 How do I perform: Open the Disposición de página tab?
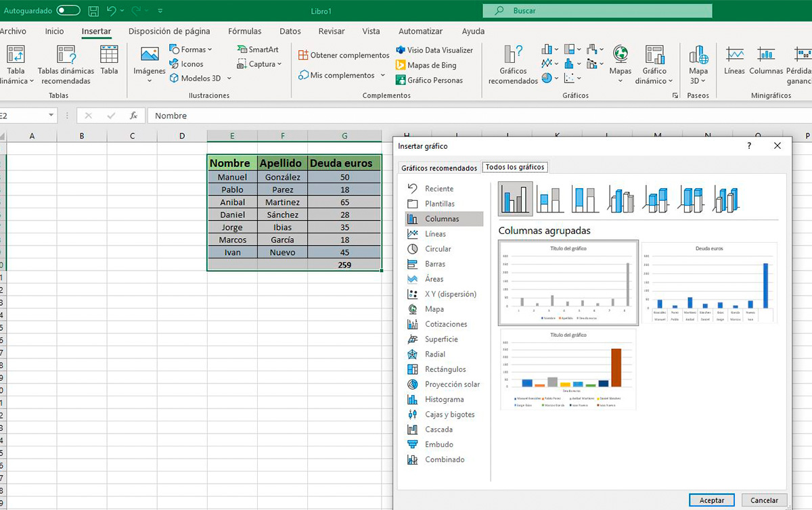[x=169, y=31]
